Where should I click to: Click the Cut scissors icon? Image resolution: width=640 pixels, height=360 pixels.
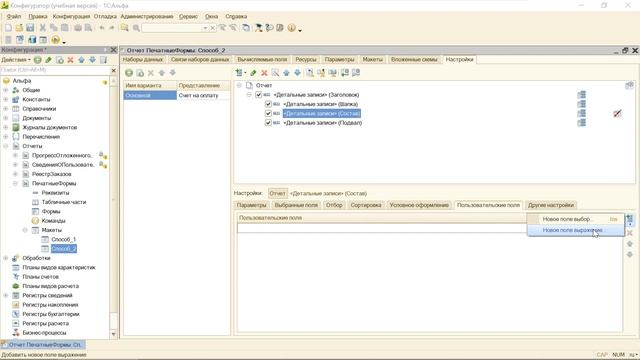coord(42,28)
